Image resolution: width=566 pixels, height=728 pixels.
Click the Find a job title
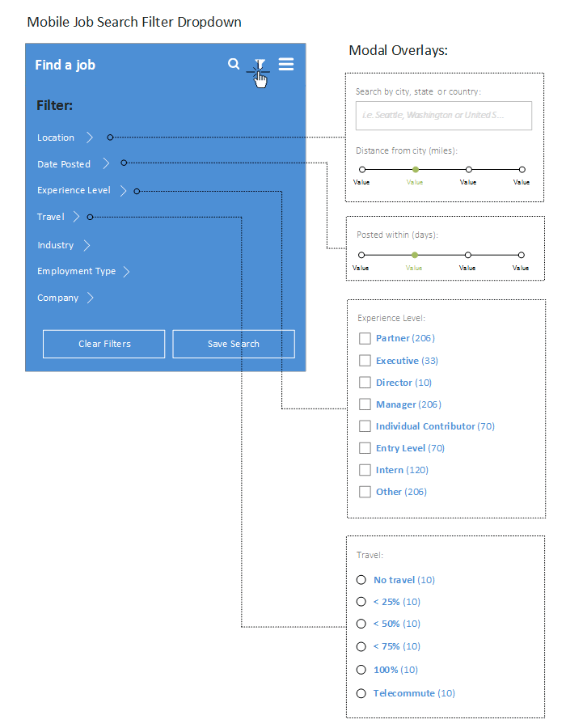point(65,65)
